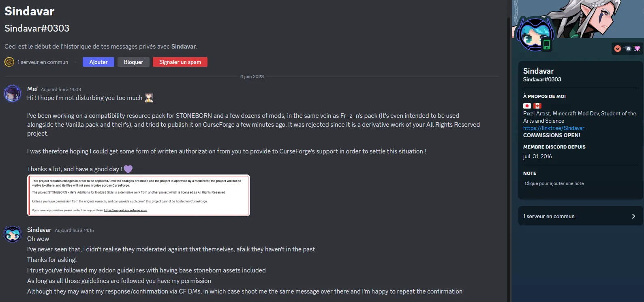Click the middle speed-orb profile badge
The width and height of the screenshot is (644, 302).
click(x=628, y=49)
